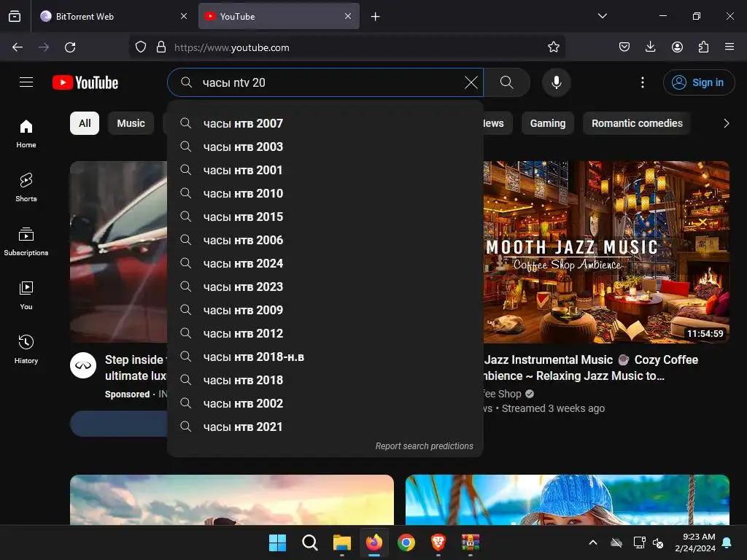This screenshot has height=560, width=747.
Task: Choose suggestion часы нтв 2021
Action: (x=325, y=427)
